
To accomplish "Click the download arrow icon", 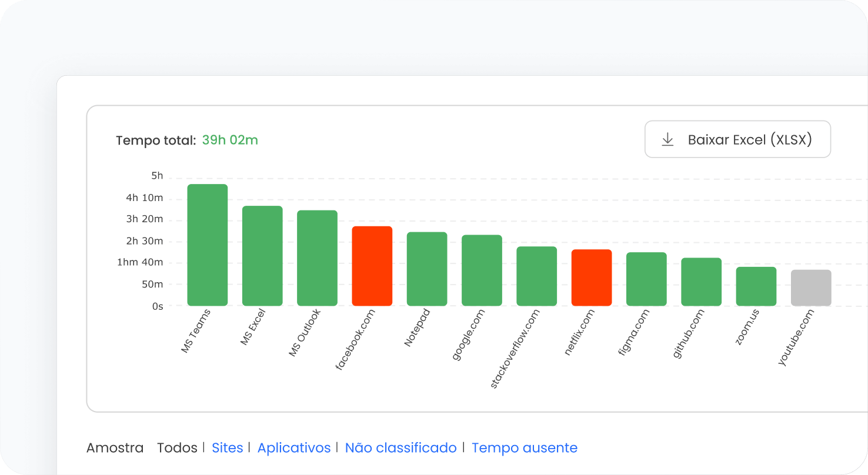I will 667,140.
